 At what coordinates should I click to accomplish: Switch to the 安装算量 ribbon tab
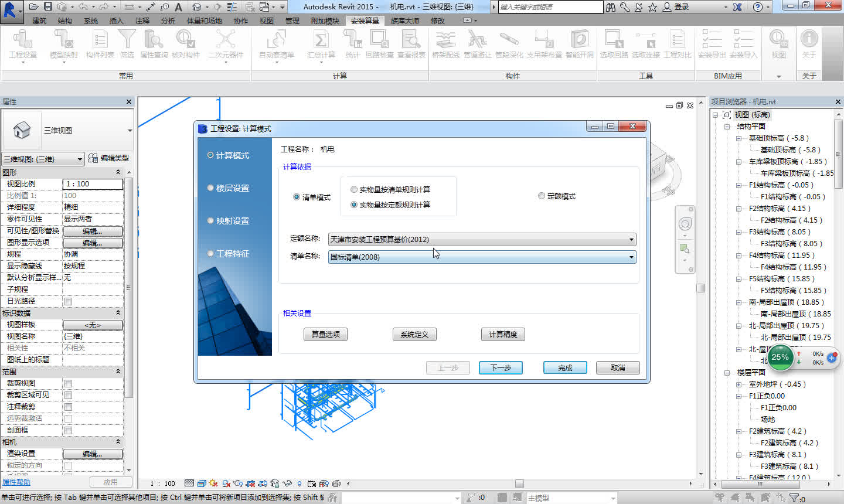(365, 20)
